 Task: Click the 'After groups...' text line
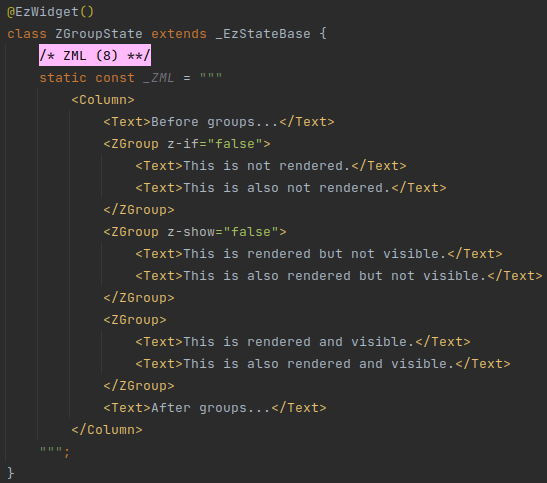pyautogui.click(x=215, y=407)
